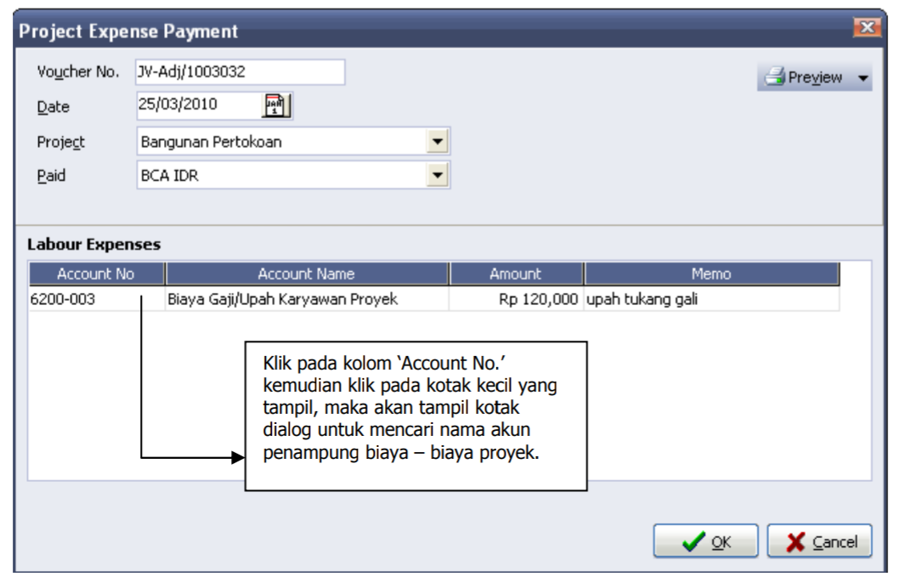Click the Amount column header

pyautogui.click(x=515, y=274)
